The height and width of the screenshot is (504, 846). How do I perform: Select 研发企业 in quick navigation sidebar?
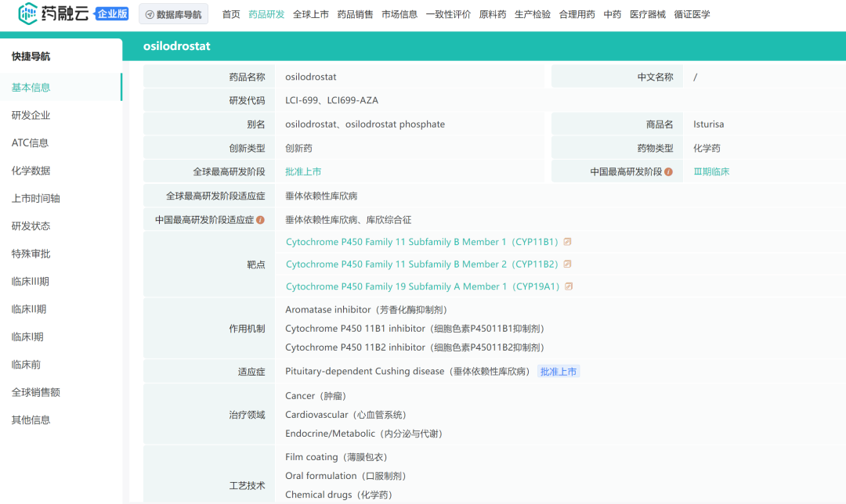(31, 115)
